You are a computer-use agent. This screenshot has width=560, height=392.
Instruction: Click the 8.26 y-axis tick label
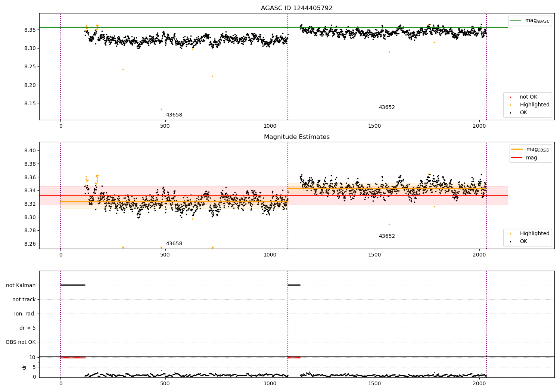(x=30, y=244)
